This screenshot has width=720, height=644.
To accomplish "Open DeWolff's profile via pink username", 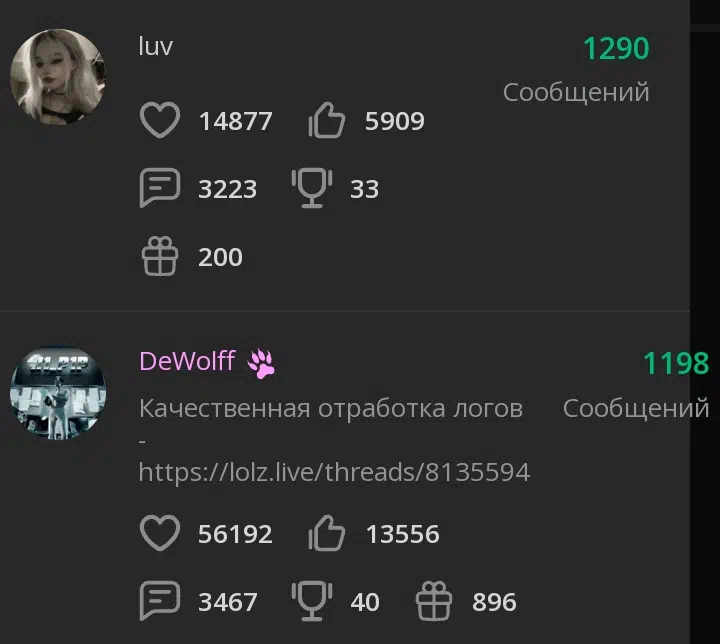I will 187,361.
